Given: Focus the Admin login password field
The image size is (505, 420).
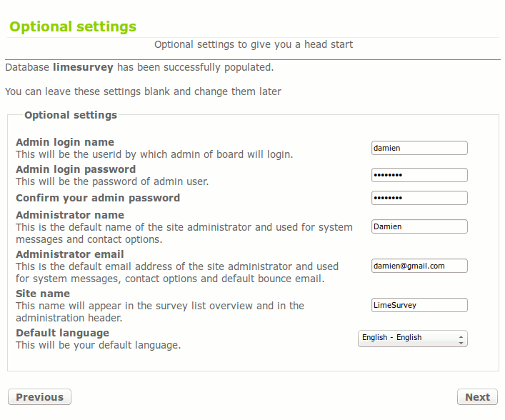Looking at the screenshot, I should tap(419, 175).
